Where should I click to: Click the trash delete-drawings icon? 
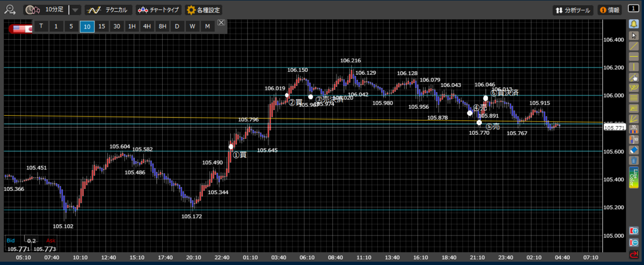point(634,160)
